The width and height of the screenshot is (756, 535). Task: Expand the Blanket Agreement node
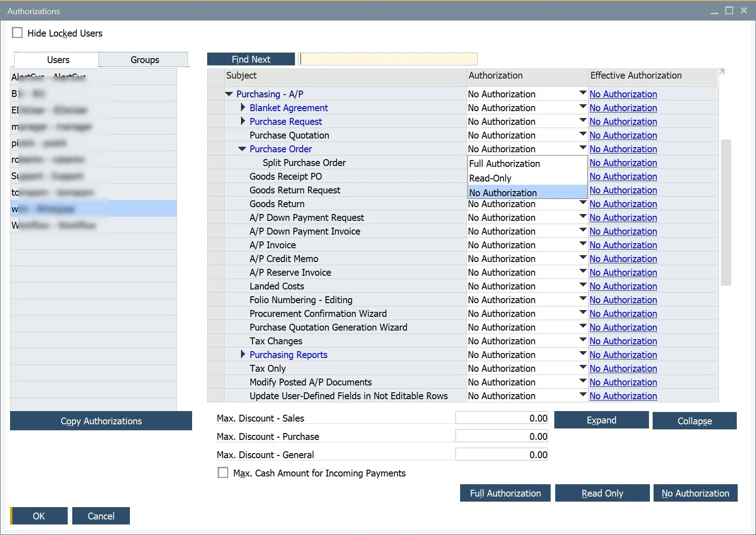coord(242,107)
